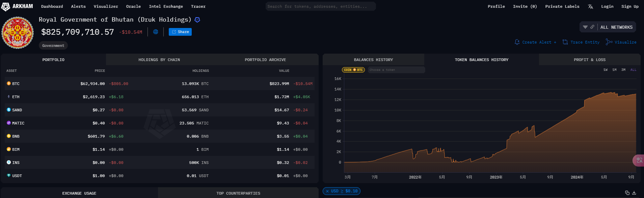Open the COIN BTC token selector
644x198 pixels.
tap(353, 70)
